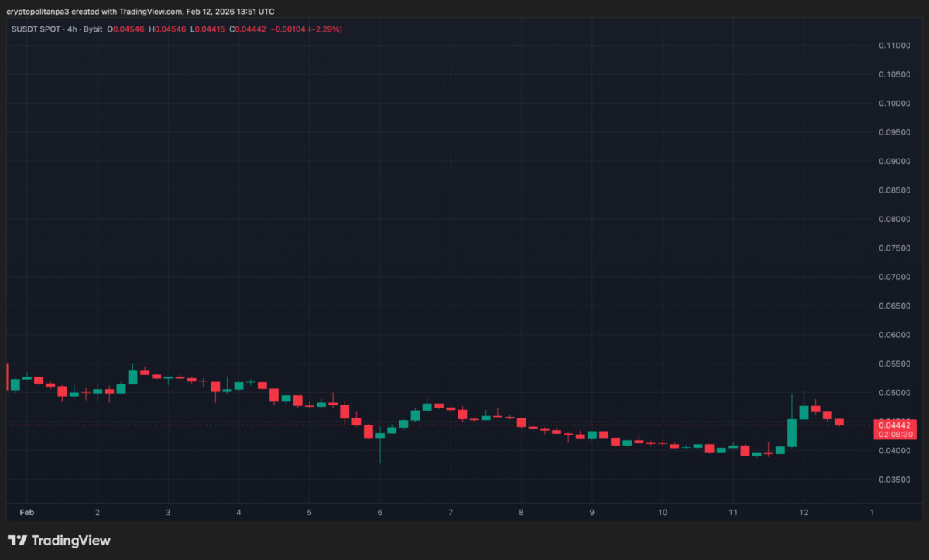Click the high price value H0.04546

point(167,29)
